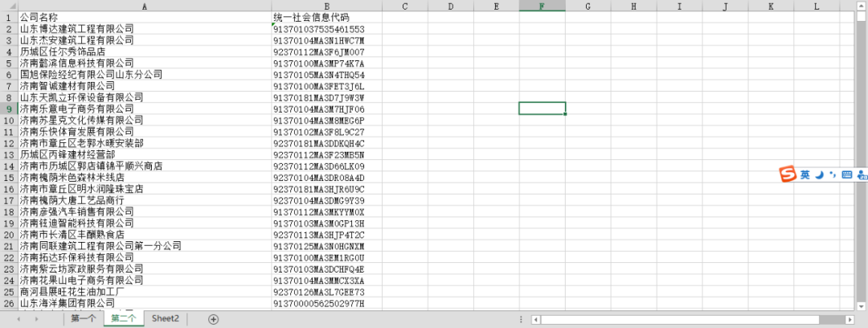Select row 9 header

click(9, 109)
